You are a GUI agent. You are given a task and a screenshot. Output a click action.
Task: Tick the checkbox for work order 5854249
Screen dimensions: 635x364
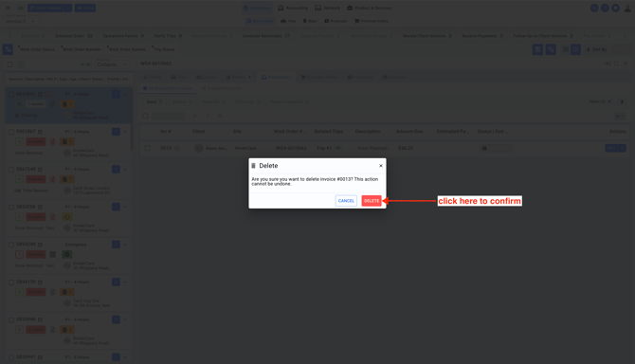click(x=11, y=245)
